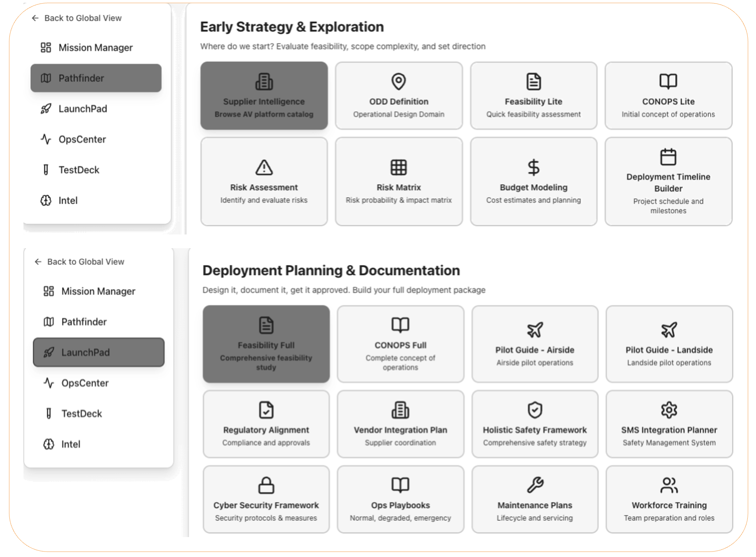The image size is (756, 557).
Task: Open the Feasibility Full card
Action: pyautogui.click(x=266, y=344)
